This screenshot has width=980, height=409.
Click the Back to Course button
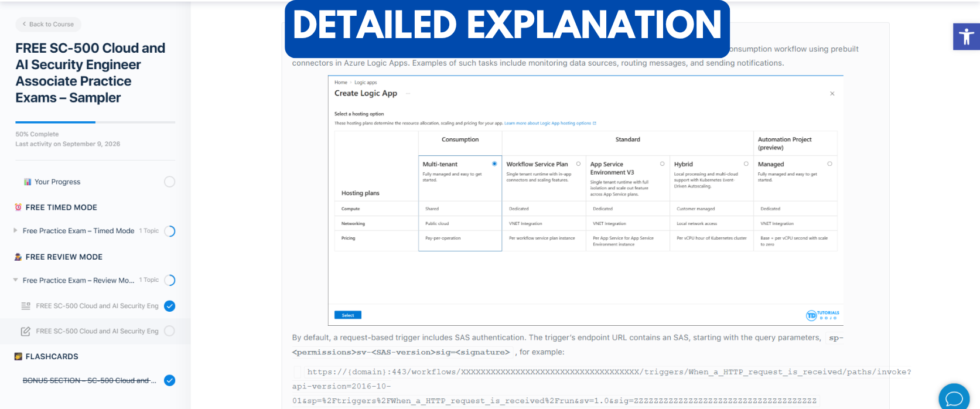(x=48, y=24)
